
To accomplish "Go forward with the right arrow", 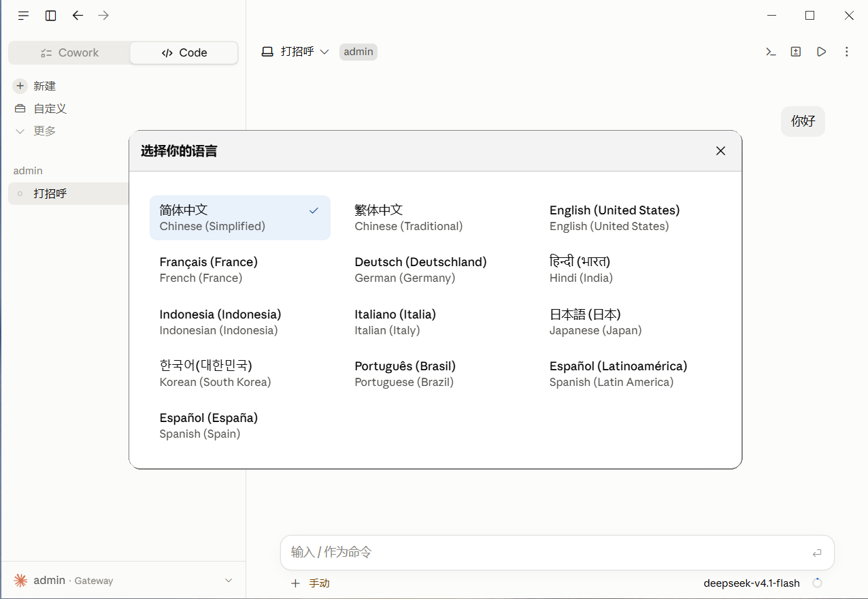I will tap(103, 16).
